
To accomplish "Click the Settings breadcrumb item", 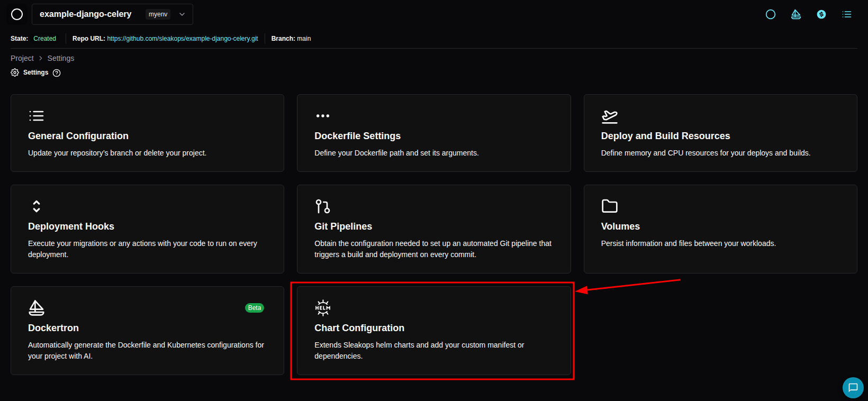I will point(61,58).
